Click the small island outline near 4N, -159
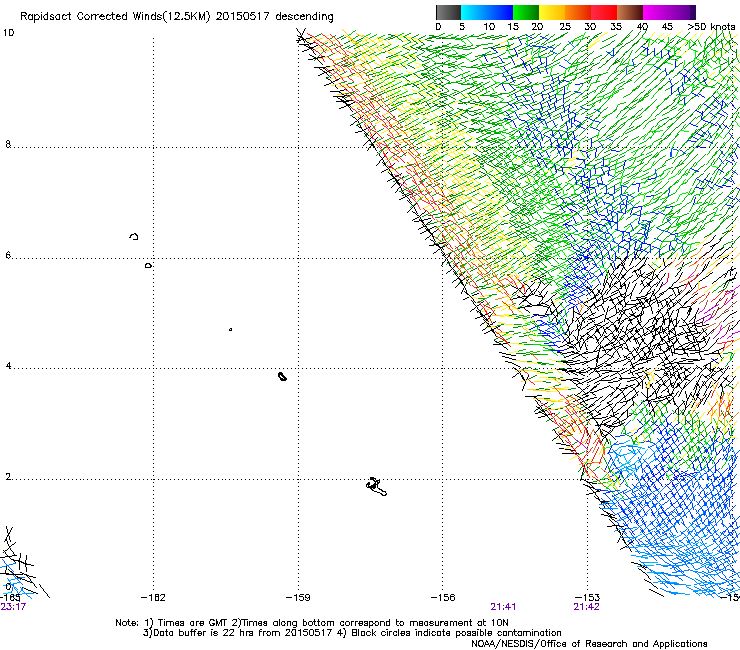Viewport: 740px width, 650px height. point(282,376)
